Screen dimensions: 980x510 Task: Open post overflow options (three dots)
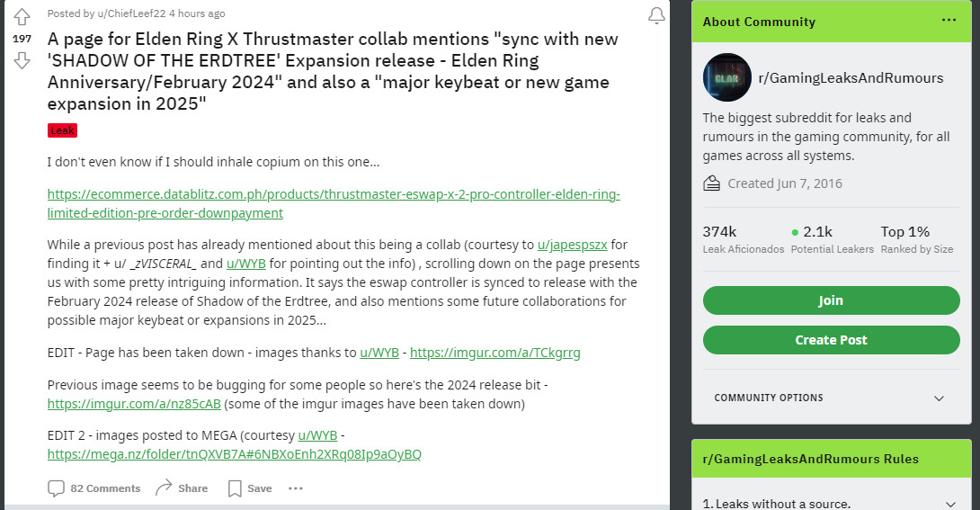[296, 488]
